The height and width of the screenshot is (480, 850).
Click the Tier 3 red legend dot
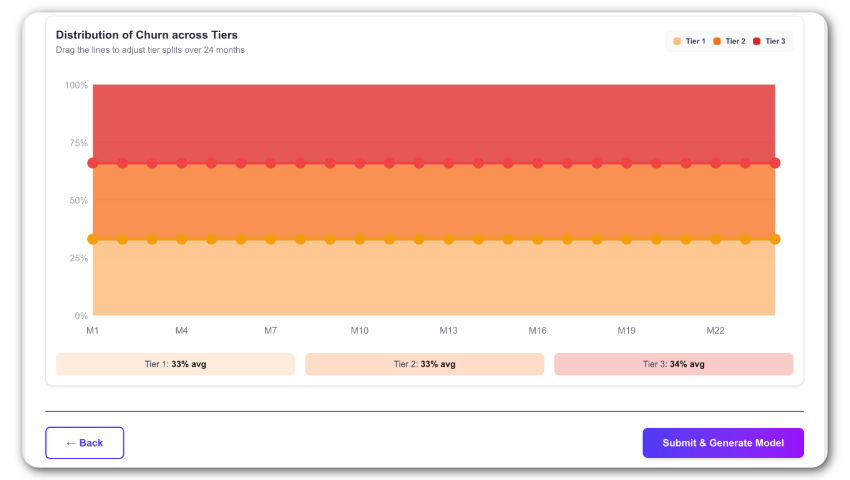[757, 41]
